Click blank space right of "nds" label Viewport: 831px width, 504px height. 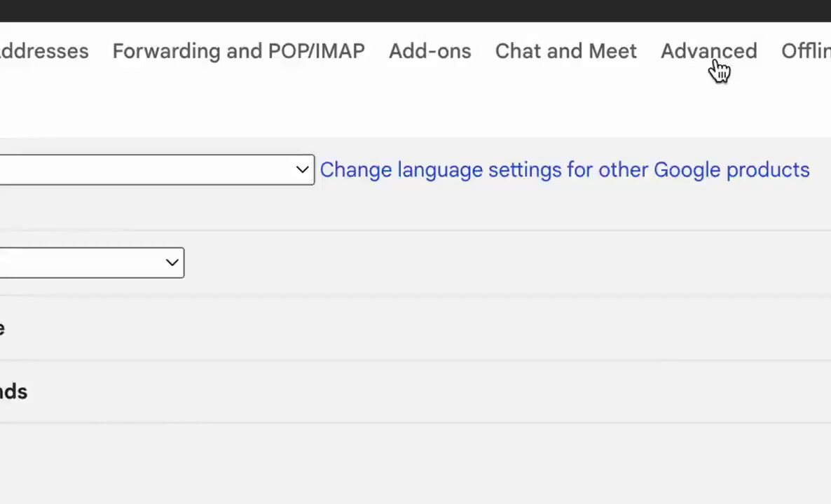pos(430,392)
